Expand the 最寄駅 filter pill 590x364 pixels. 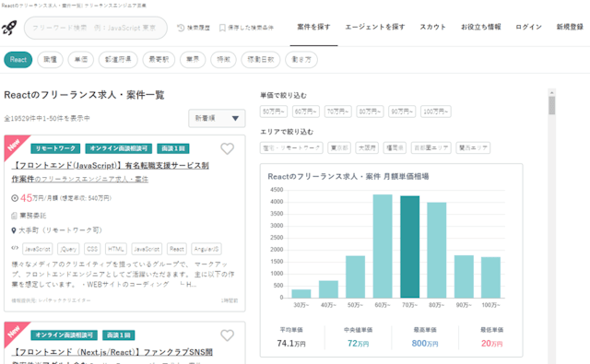[159, 60]
